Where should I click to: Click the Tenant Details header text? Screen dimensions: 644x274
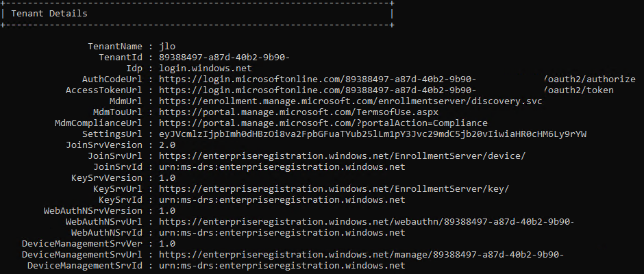(49, 14)
